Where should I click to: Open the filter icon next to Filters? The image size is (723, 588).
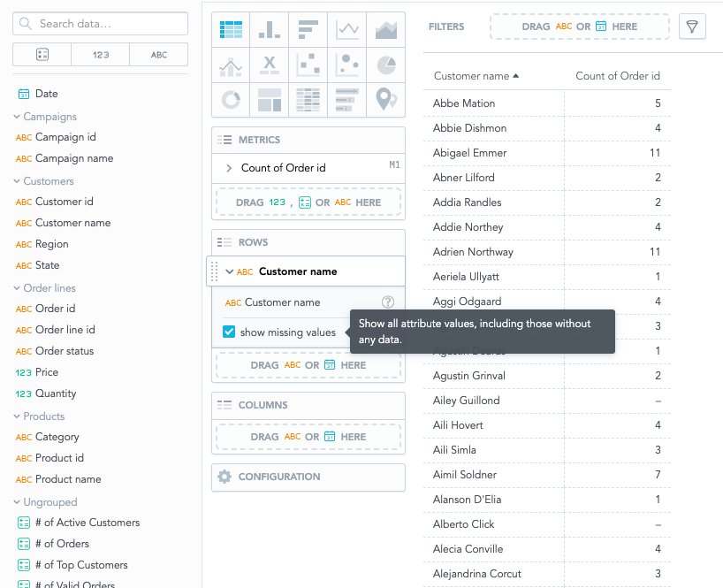pos(692,27)
